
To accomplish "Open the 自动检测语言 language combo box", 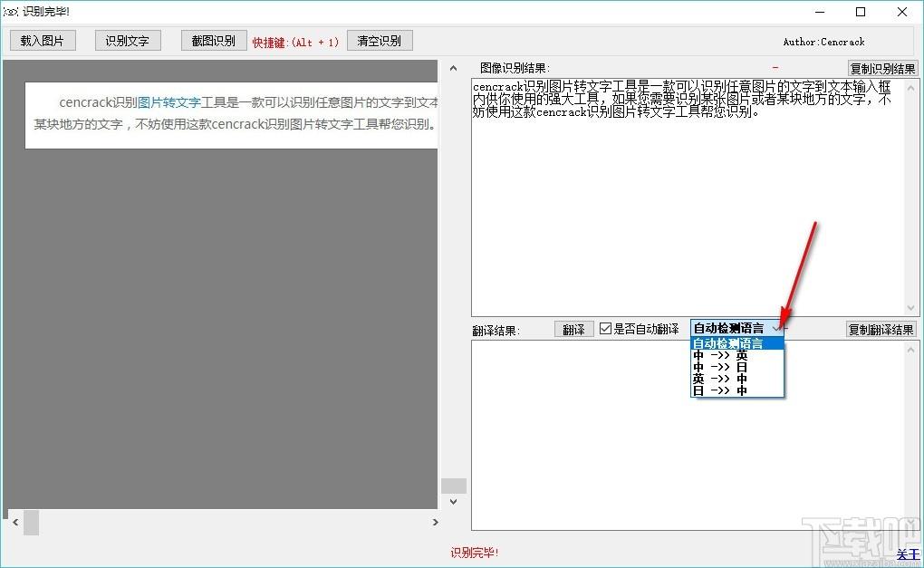I will click(737, 328).
